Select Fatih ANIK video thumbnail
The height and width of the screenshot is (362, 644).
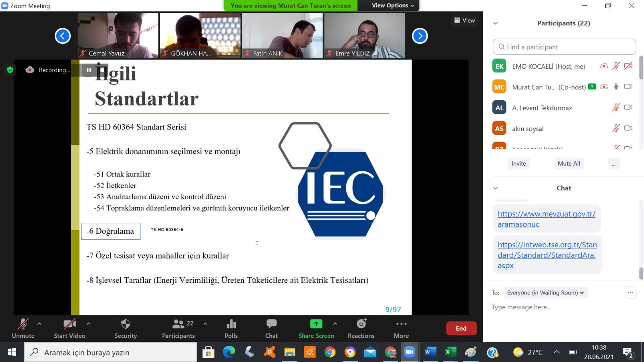282,35
